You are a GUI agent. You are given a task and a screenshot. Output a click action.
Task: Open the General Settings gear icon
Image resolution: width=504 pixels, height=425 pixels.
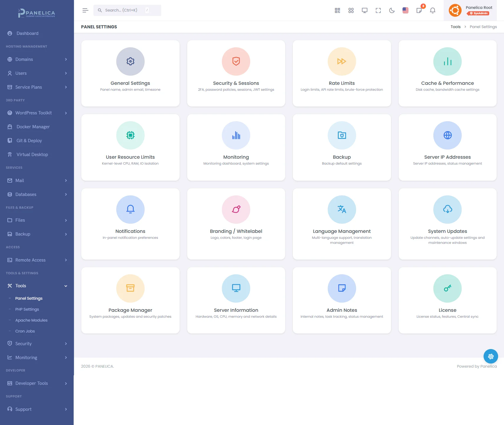[x=130, y=61]
